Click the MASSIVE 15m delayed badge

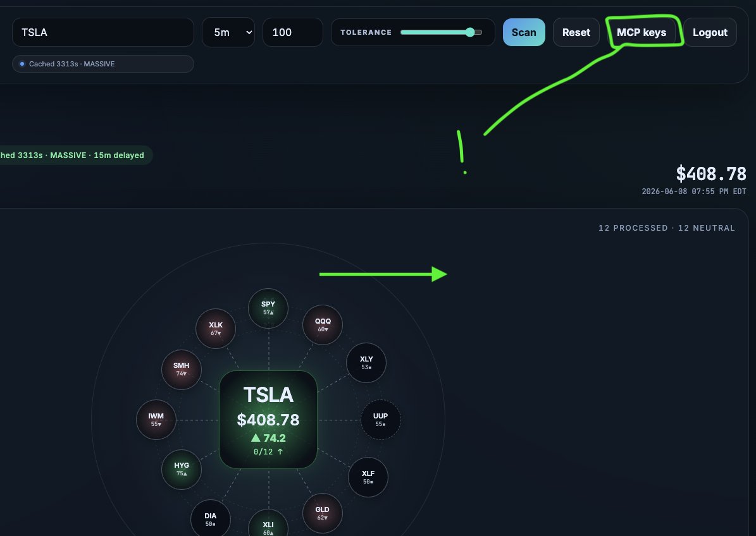75,155
